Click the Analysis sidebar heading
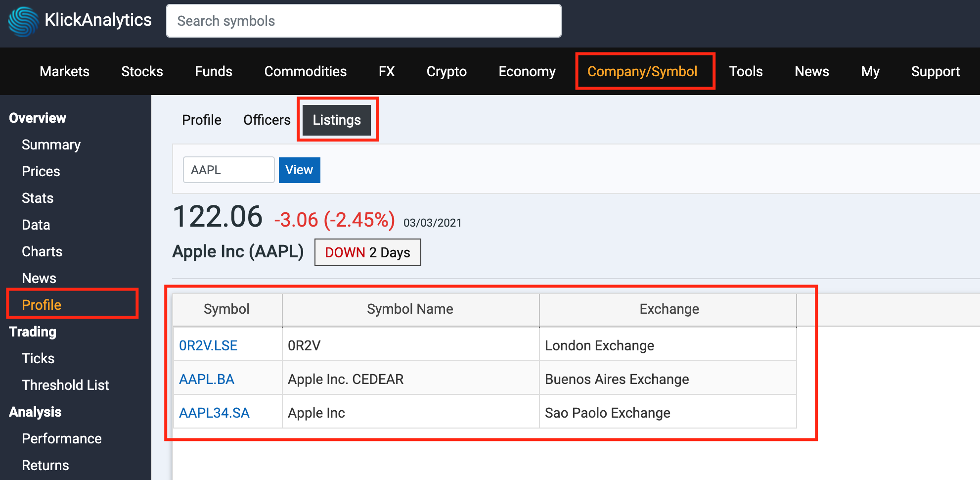The height and width of the screenshot is (480, 980). point(35,412)
